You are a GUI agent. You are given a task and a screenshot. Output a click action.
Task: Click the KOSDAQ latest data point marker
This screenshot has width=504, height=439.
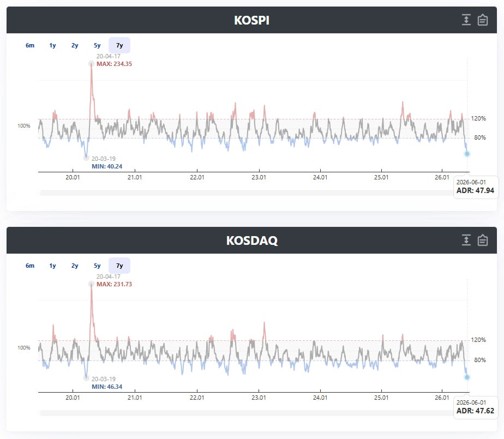coord(467,377)
